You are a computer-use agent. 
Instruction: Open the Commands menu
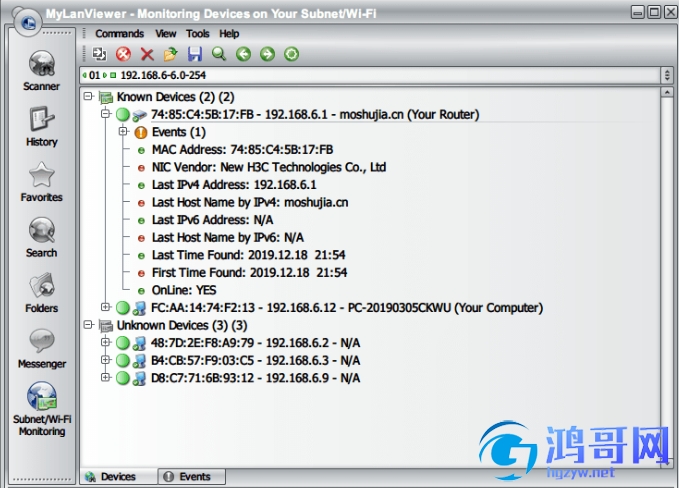click(120, 34)
